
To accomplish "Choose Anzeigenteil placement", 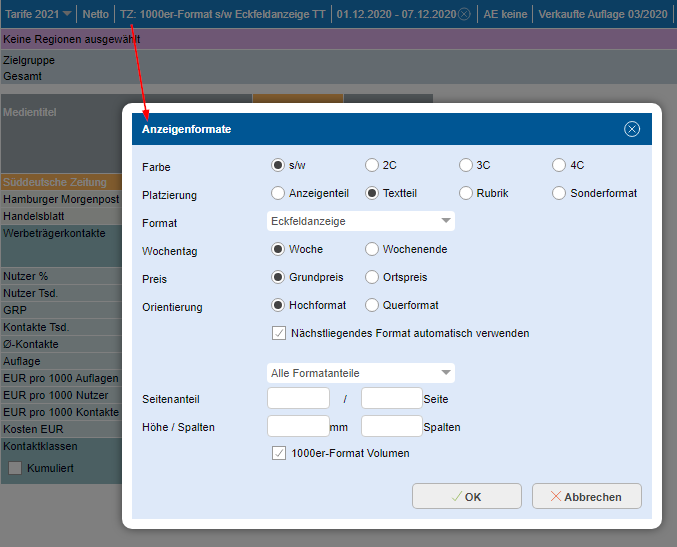I will click(278, 193).
